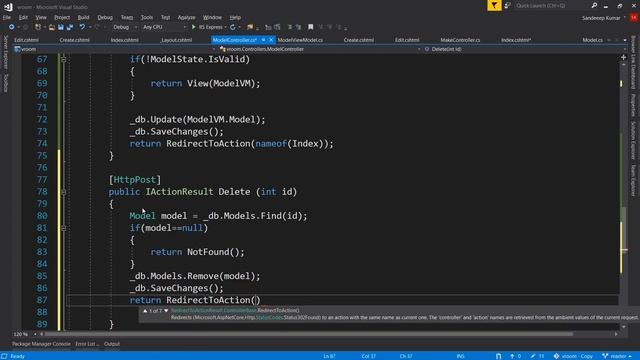640x360 pixels.
Task: Click the Toolbox side tab
Action: pyautogui.click(x=6, y=83)
